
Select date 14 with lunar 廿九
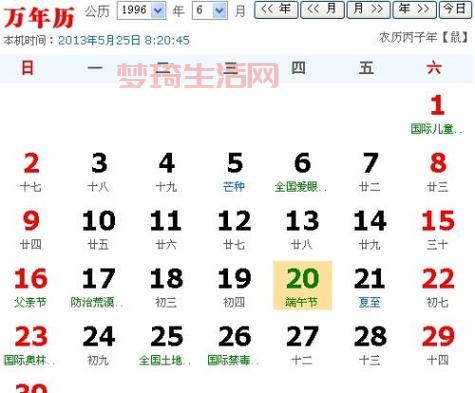point(370,230)
